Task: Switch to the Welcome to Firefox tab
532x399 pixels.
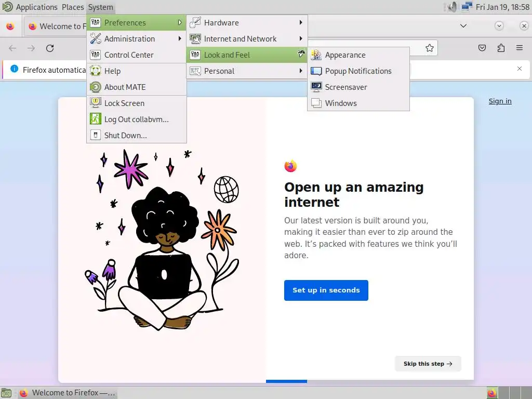Action: 55,26
